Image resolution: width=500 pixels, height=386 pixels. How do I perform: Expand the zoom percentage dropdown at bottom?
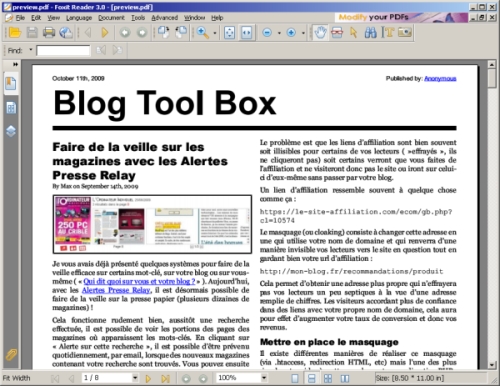point(264,378)
